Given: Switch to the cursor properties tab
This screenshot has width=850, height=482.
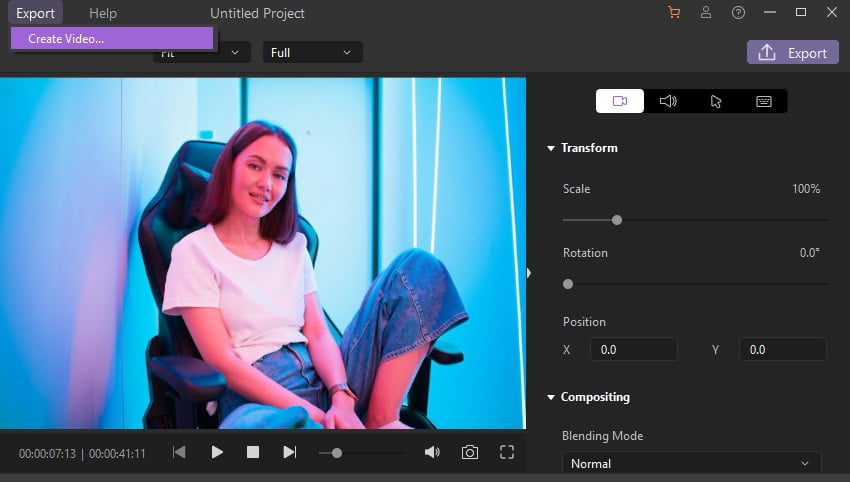Looking at the screenshot, I should (716, 101).
